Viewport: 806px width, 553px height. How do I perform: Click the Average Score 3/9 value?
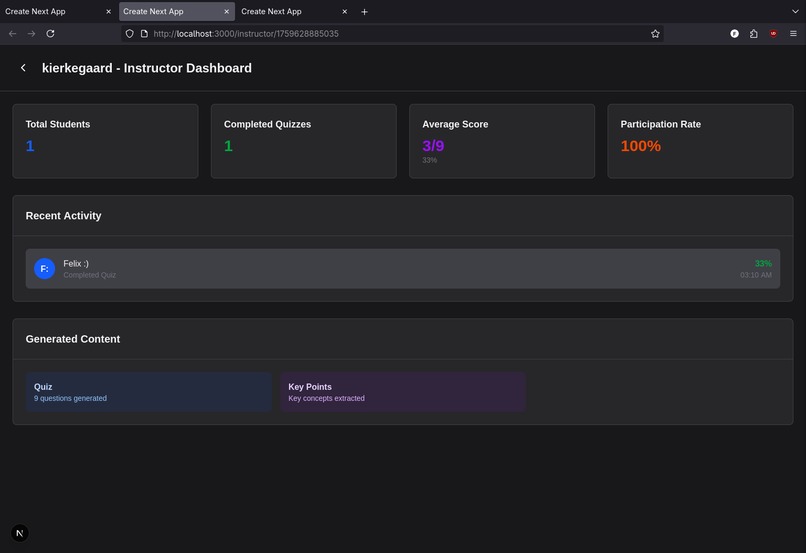433,146
